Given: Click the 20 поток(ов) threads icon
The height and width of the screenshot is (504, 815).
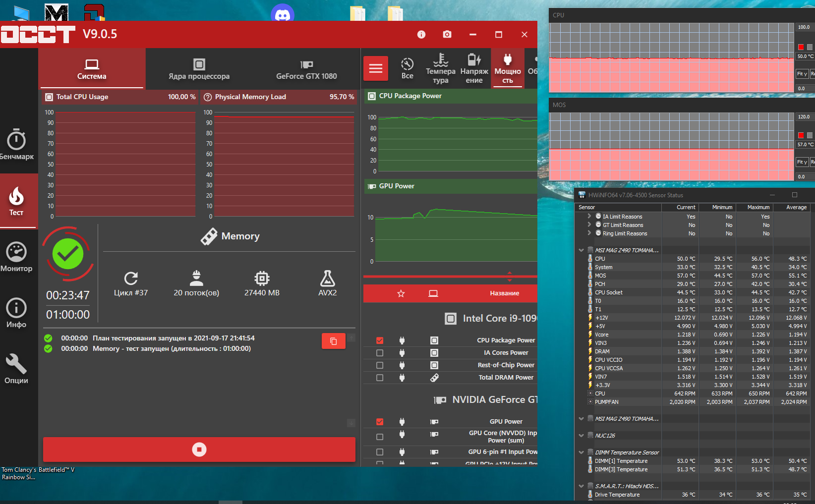Looking at the screenshot, I should [196, 278].
